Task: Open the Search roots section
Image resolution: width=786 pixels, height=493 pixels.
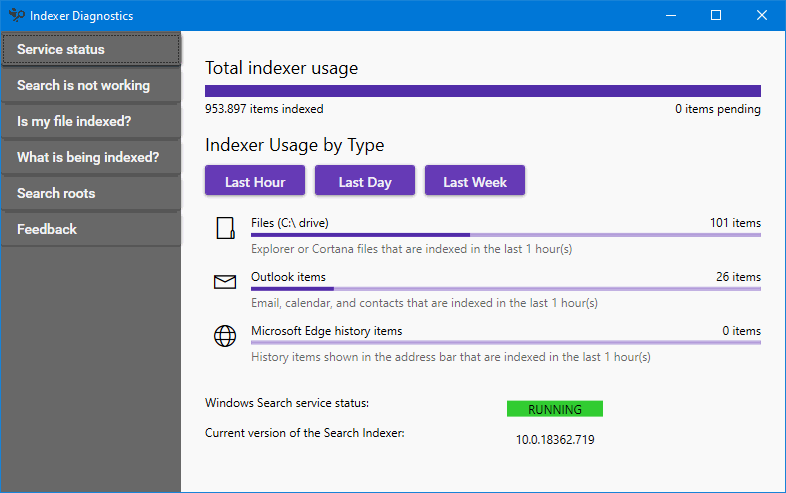Action: [x=91, y=193]
